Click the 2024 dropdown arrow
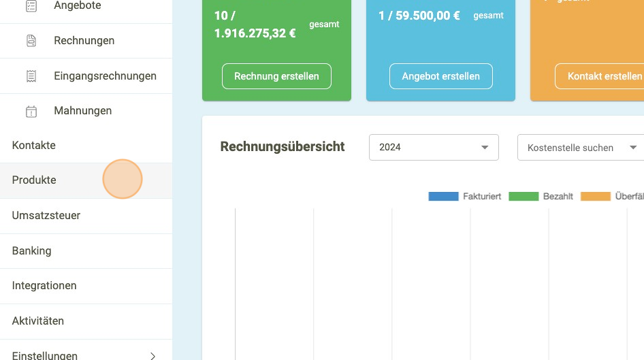 485,148
